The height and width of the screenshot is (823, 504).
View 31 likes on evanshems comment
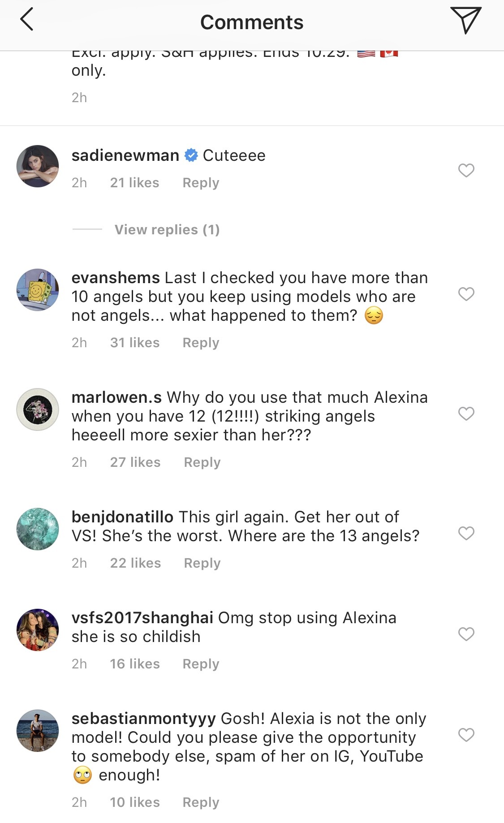tap(135, 343)
